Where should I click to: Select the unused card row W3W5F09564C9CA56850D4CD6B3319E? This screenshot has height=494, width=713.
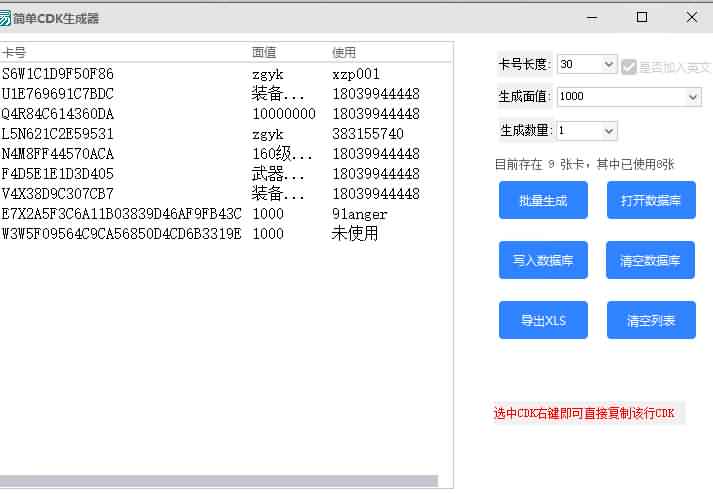pyautogui.click(x=121, y=234)
